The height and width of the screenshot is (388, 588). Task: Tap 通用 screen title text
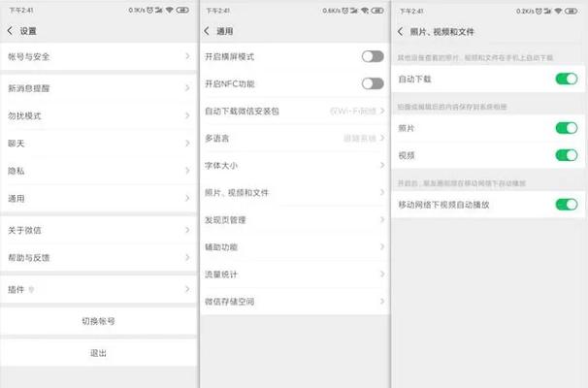(225, 31)
